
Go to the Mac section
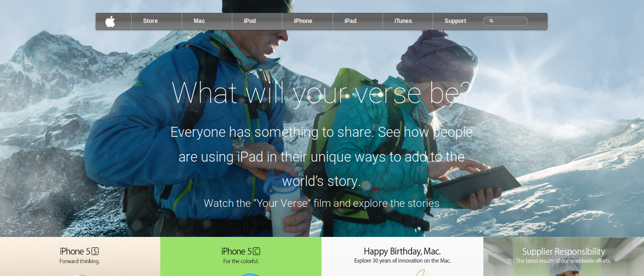(199, 21)
